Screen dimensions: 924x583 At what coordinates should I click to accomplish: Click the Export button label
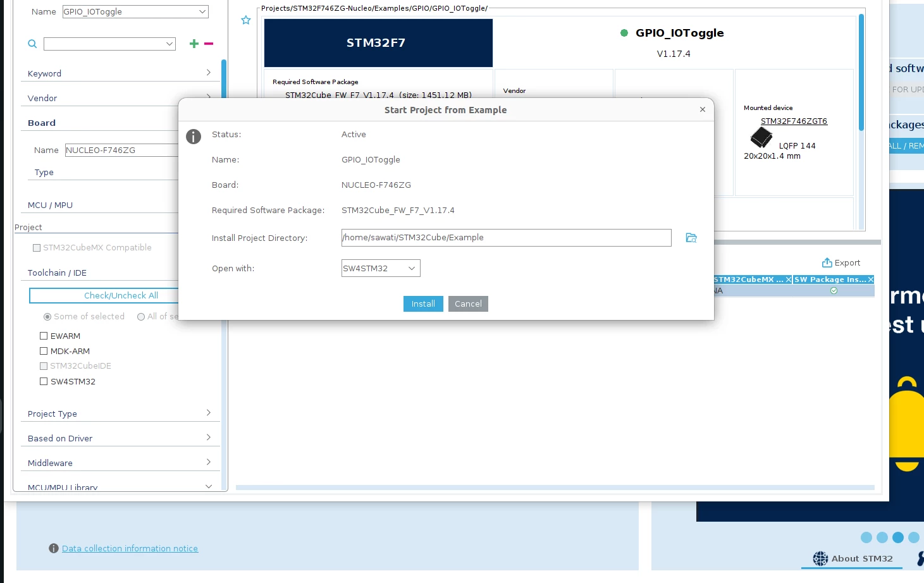[847, 262]
